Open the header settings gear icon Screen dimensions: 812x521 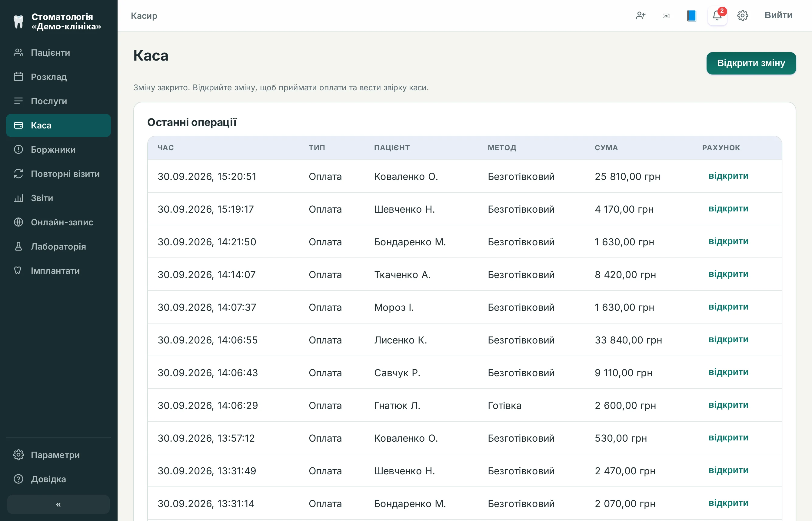[743, 15]
